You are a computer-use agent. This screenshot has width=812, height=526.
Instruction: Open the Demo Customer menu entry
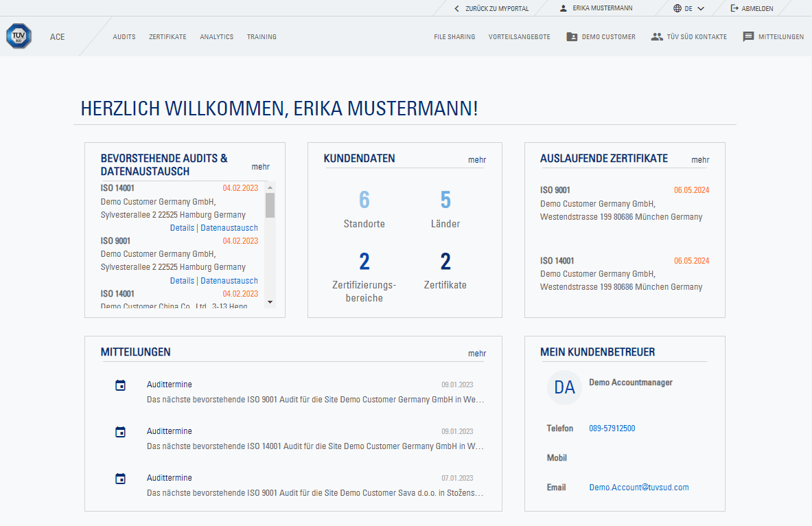pyautogui.click(x=608, y=37)
